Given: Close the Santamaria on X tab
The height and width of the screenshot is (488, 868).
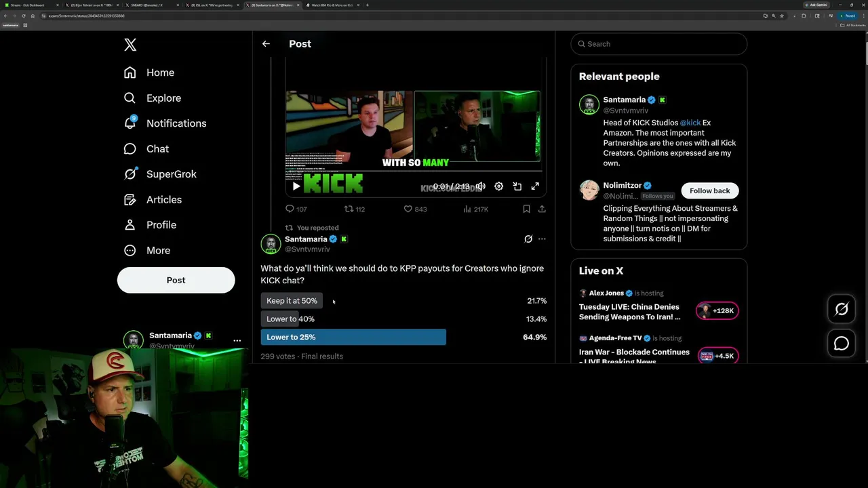Looking at the screenshot, I should coord(298,5).
